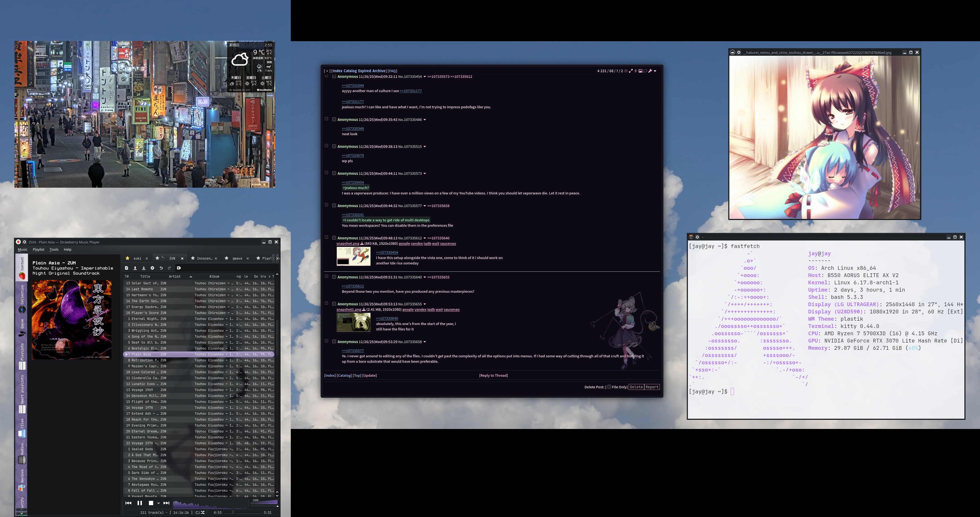Pause the playing track in Strawberry
Viewport: 980px width, 517px height.
(x=140, y=503)
